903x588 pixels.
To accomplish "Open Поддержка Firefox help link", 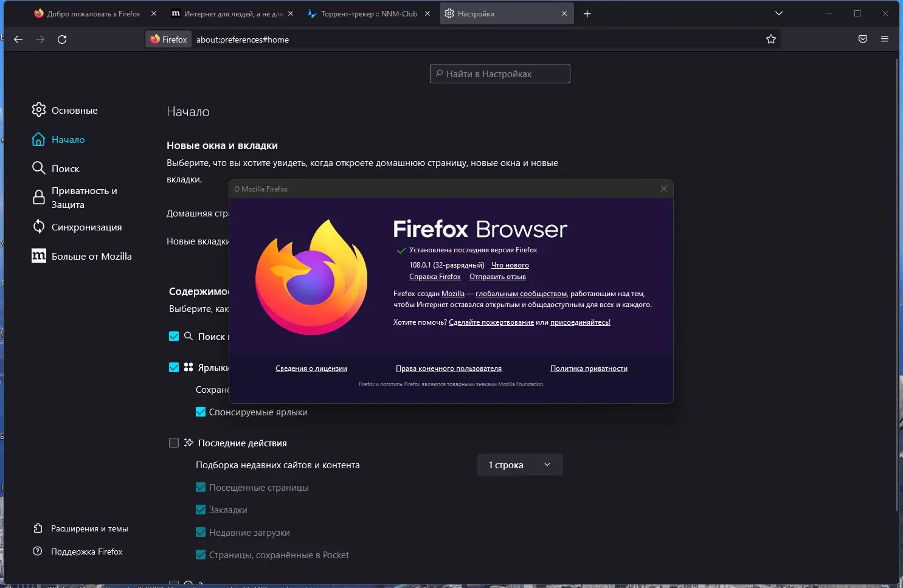I will pos(77,552).
